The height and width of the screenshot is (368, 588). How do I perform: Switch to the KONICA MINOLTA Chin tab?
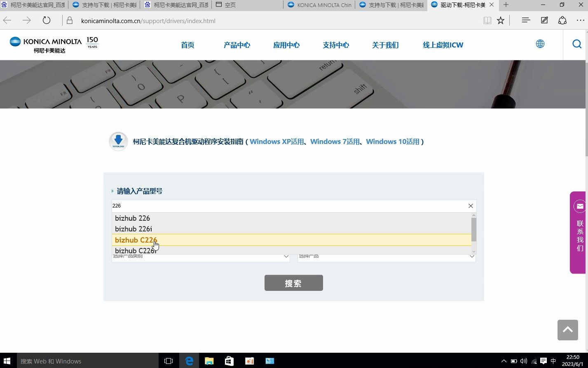319,5
